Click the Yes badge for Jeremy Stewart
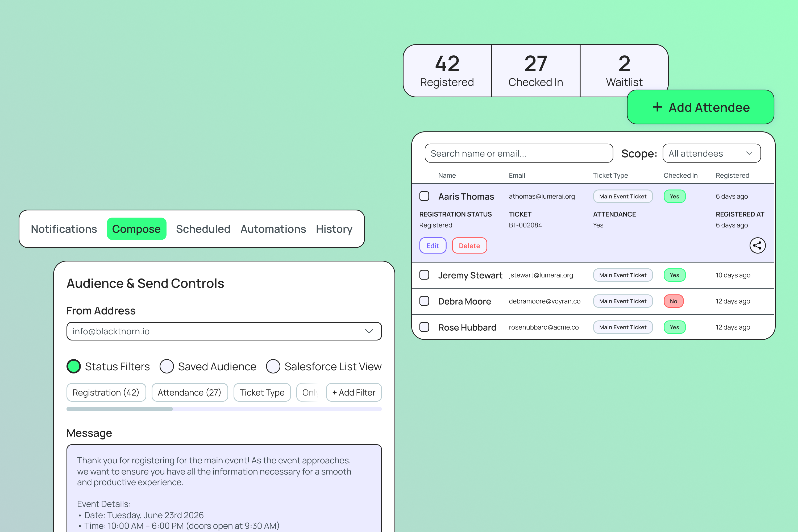The image size is (798, 532). pos(674,275)
